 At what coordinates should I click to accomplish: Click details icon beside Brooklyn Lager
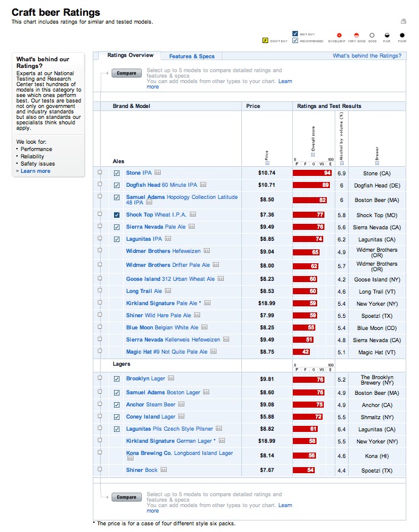(x=171, y=378)
